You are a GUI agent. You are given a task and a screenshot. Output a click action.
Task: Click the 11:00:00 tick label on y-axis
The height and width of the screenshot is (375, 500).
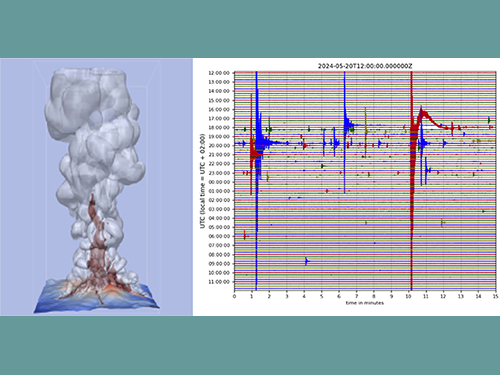(219, 282)
